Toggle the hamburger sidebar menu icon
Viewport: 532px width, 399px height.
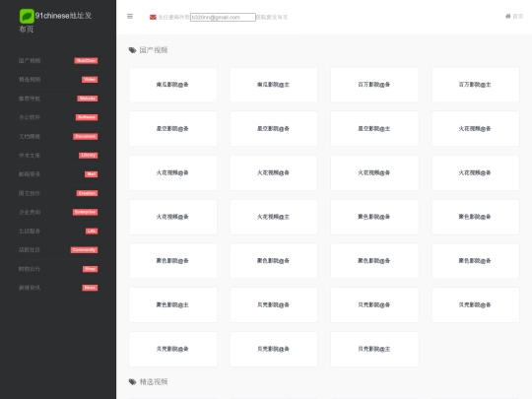[130, 17]
